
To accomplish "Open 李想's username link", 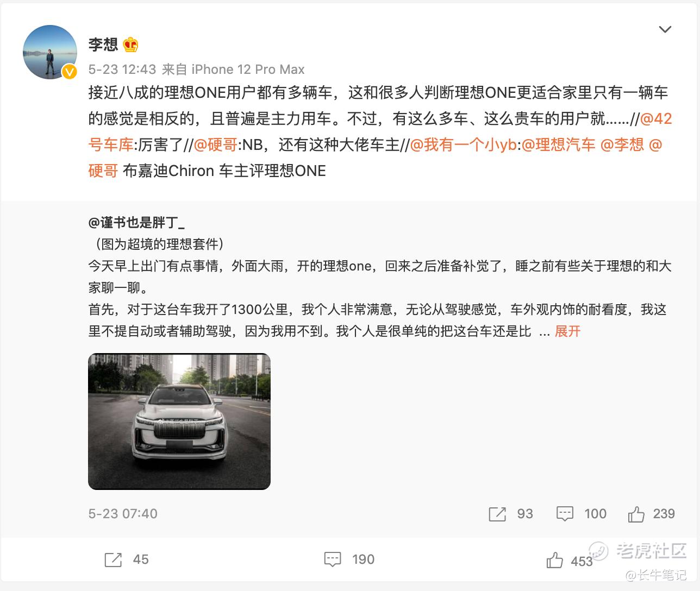I will coord(103,45).
